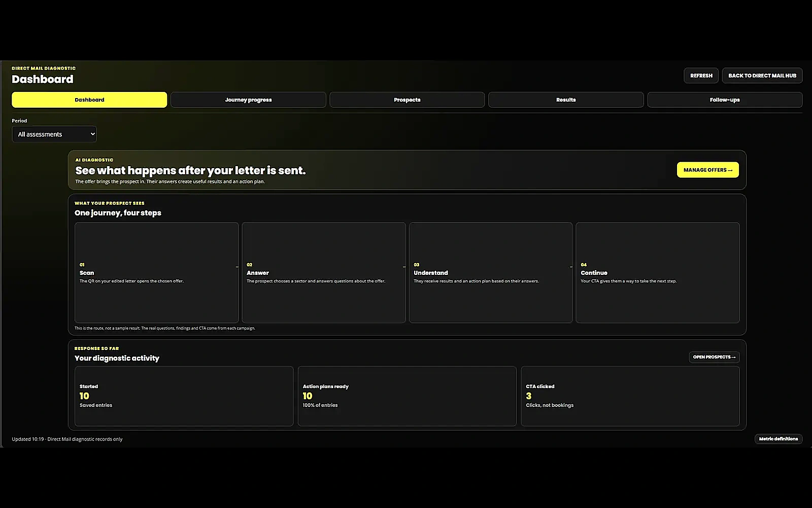The width and height of the screenshot is (812, 508).
Task: Click the Started 10 saved entries card
Action: click(x=184, y=396)
